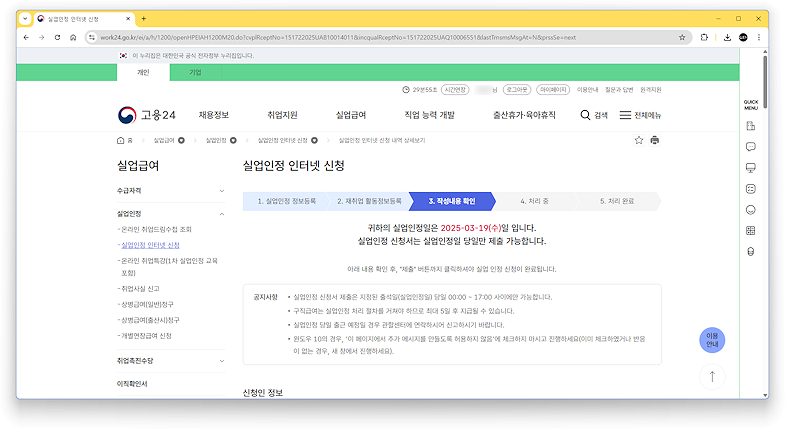Click the scroll-to-top arrow button

pyautogui.click(x=712, y=376)
